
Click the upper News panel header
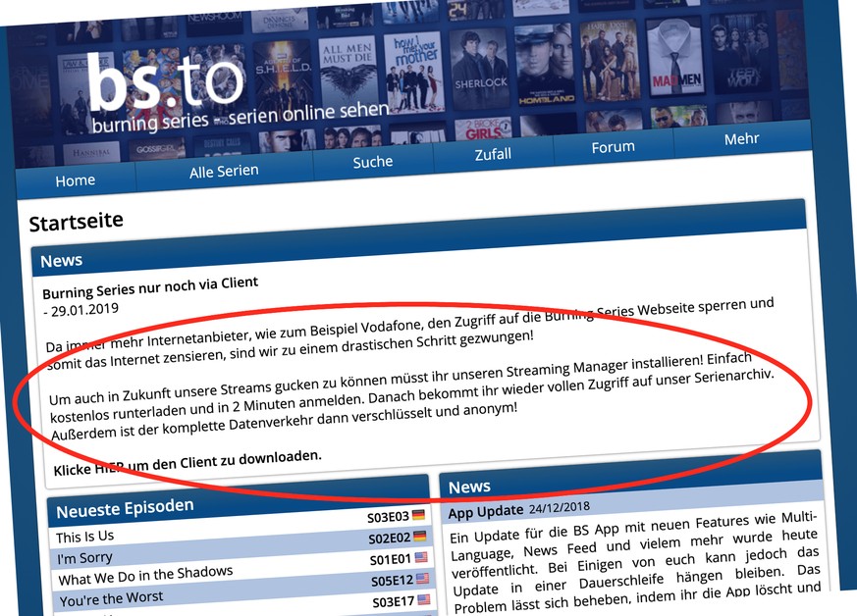click(418, 236)
